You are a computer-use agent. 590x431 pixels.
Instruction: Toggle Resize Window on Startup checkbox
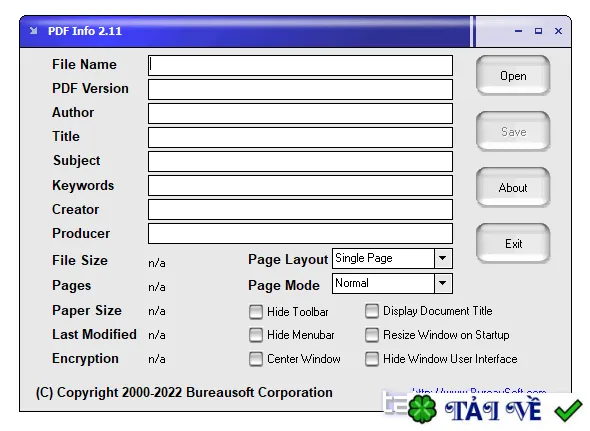372,335
